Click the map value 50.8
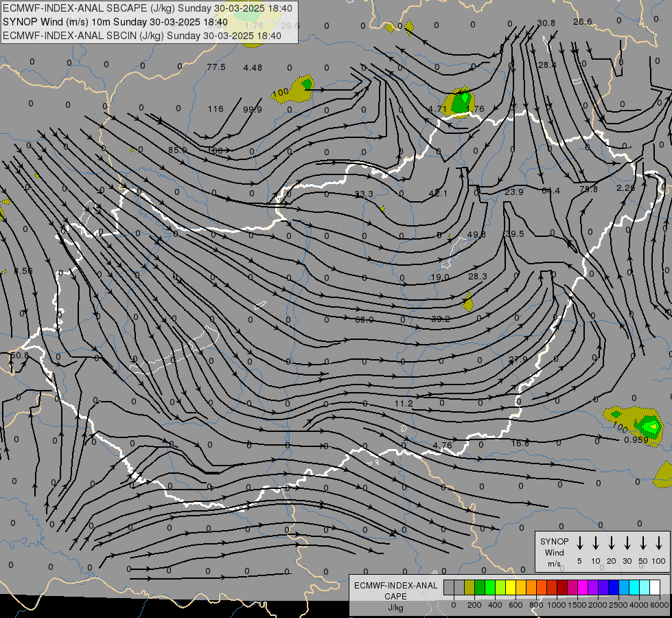 tap(19, 356)
